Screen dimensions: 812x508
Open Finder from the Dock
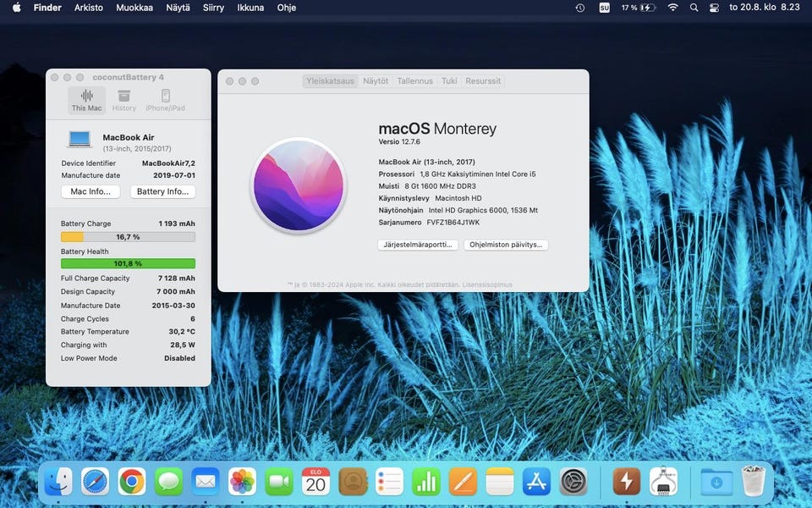58,482
